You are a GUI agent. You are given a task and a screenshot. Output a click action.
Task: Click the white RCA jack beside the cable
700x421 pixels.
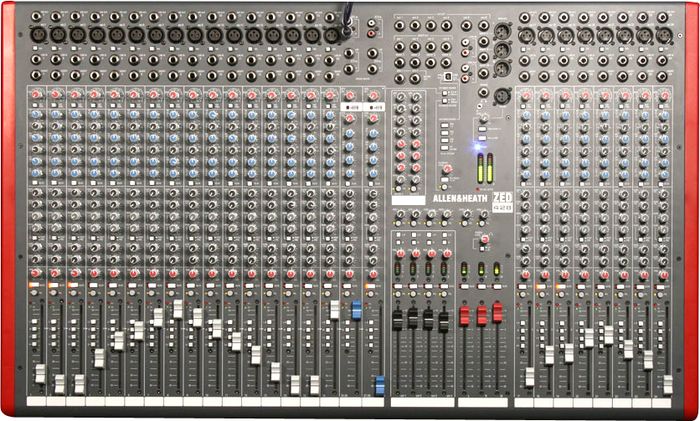tap(371, 23)
